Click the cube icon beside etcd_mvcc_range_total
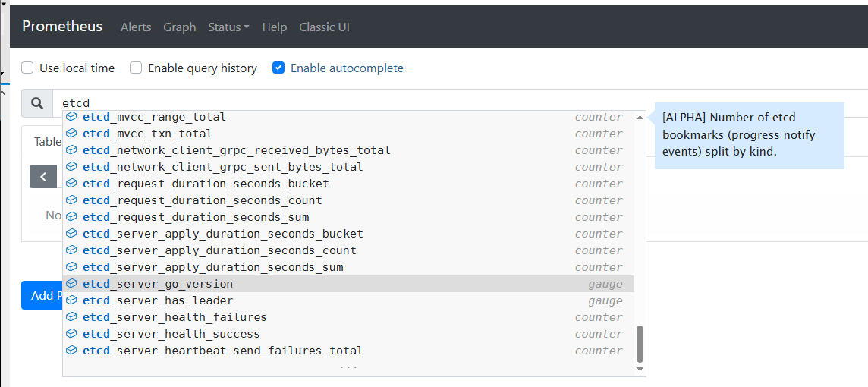The width and height of the screenshot is (868, 387). 71,117
